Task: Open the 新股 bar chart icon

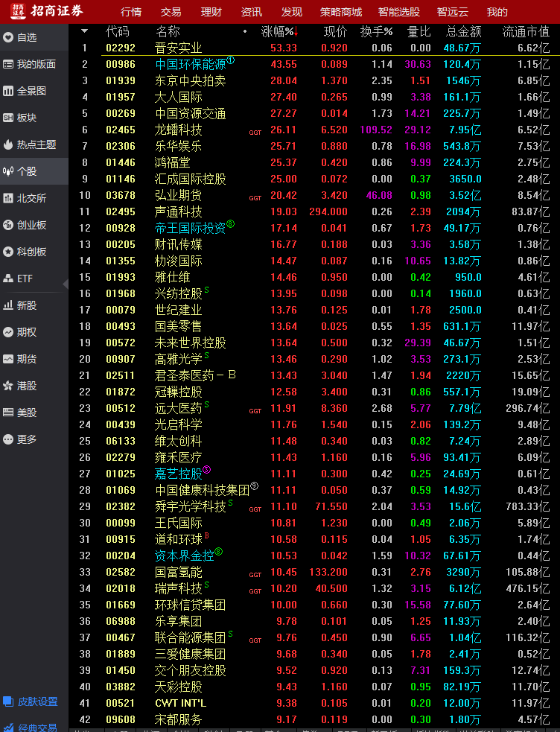Action: (8, 305)
